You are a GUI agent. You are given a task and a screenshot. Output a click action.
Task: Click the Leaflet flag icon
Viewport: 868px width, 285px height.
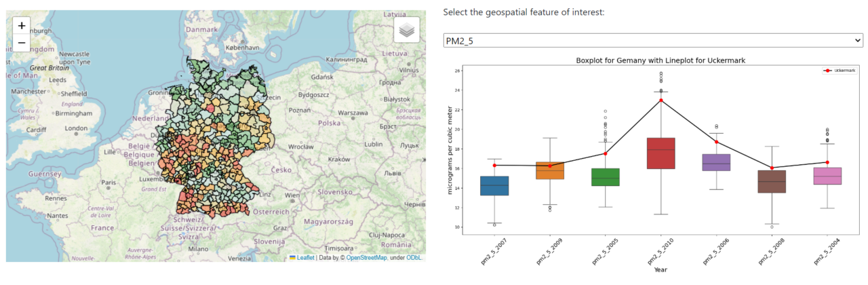tap(292, 258)
